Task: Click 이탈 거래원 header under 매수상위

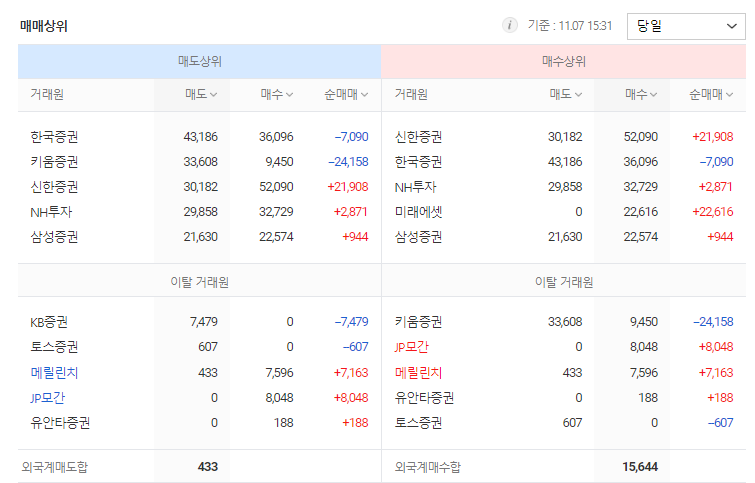Action: 564,282
